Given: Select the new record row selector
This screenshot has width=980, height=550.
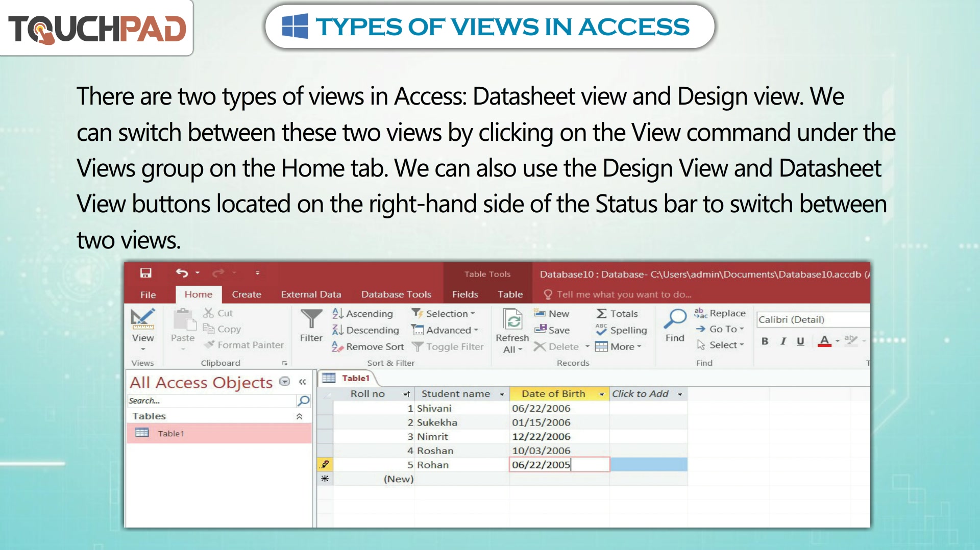Looking at the screenshot, I should 325,479.
